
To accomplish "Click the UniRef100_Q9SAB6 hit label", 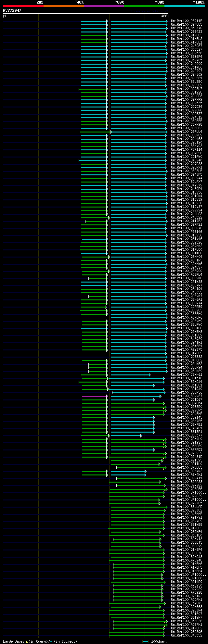I will coord(187,489).
